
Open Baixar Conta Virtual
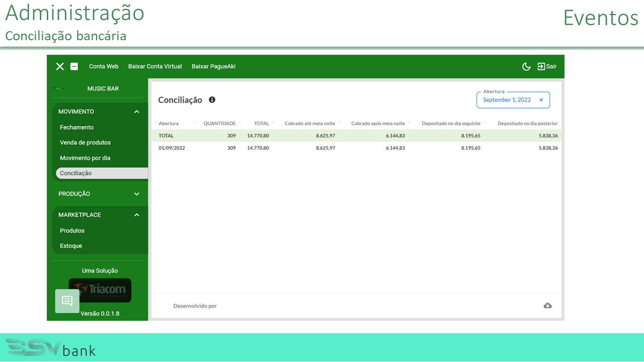click(x=155, y=66)
